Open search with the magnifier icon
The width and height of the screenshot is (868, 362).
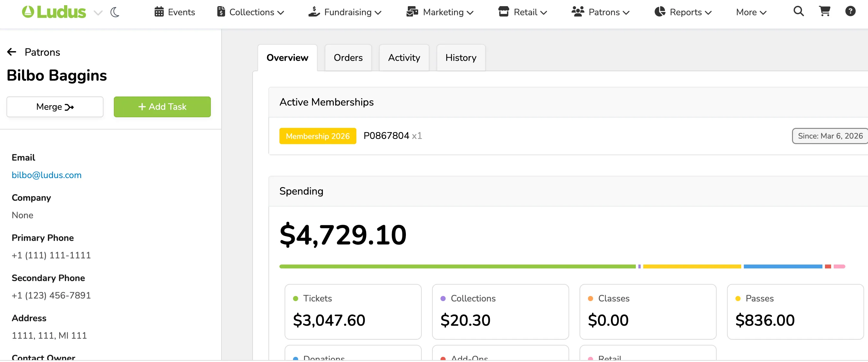point(798,11)
